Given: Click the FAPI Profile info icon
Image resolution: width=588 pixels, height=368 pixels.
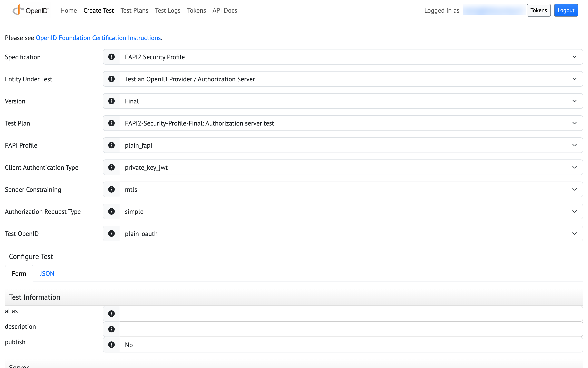Looking at the screenshot, I should 111,145.
